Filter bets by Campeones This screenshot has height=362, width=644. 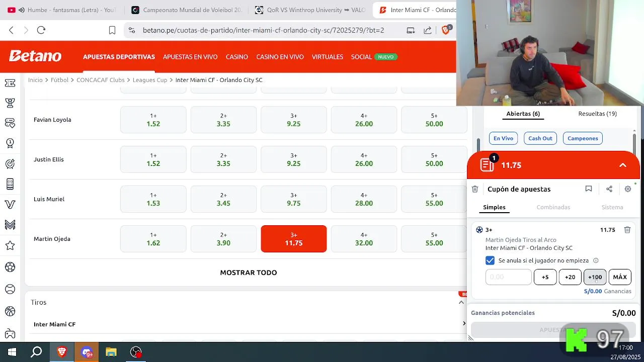pos(583,138)
